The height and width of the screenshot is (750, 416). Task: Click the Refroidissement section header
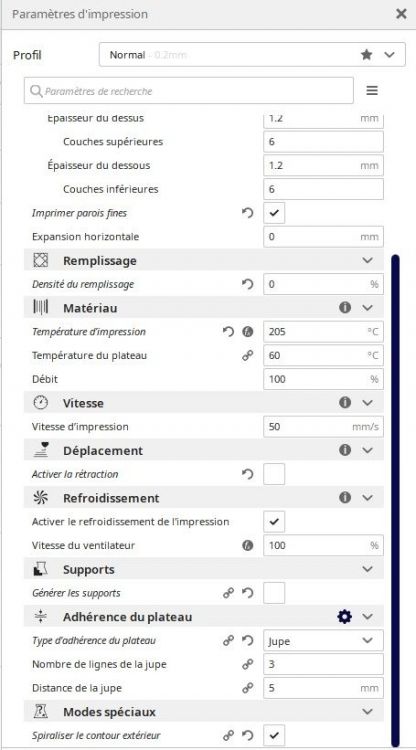[x=204, y=498]
